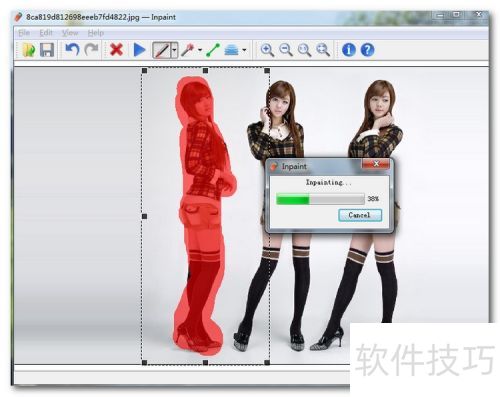Open the View menu
Screen dimensions: 500x397
click(x=70, y=33)
